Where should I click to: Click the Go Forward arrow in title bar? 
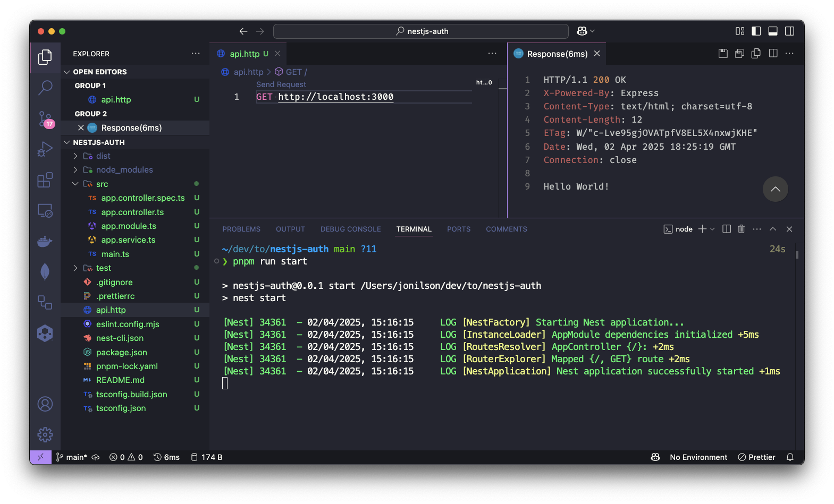coord(260,31)
